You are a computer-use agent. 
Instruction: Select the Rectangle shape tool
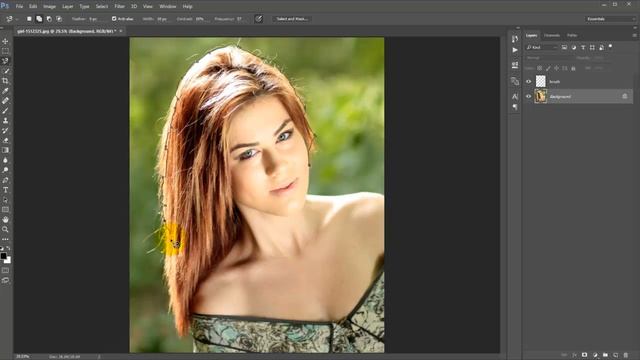tap(5, 209)
